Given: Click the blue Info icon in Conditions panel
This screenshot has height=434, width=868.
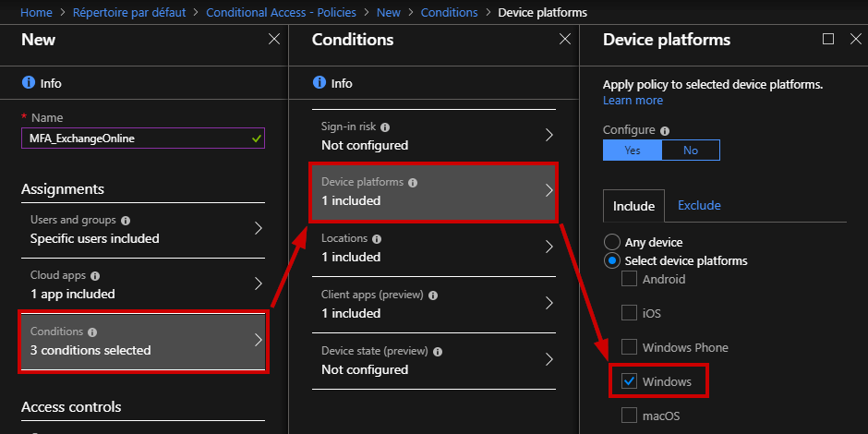Looking at the screenshot, I should [x=319, y=83].
